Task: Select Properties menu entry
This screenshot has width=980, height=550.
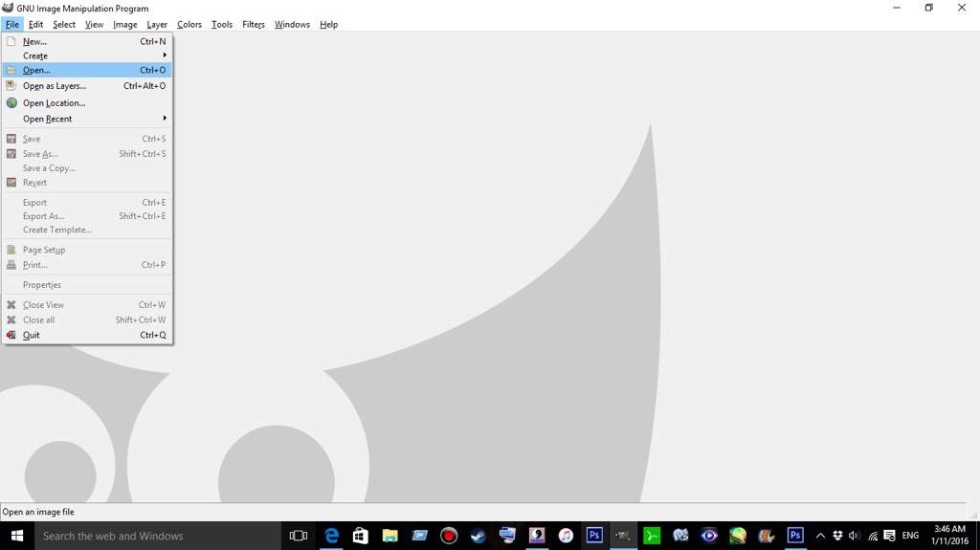Action: (x=87, y=285)
